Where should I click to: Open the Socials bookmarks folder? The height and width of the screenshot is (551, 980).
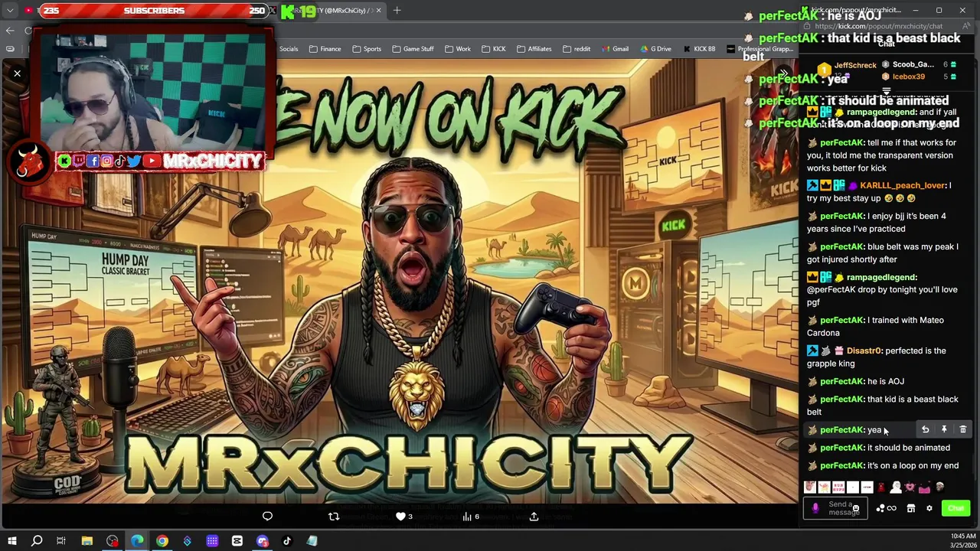(288, 49)
